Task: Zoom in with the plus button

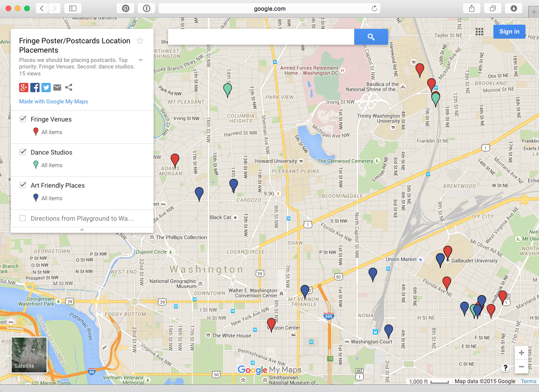Action: coord(521,353)
